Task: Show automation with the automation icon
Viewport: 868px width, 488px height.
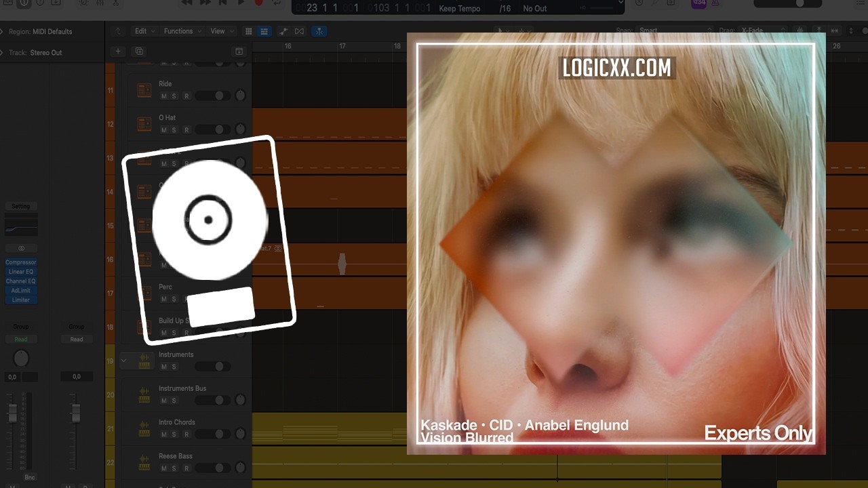Action: 283,31
